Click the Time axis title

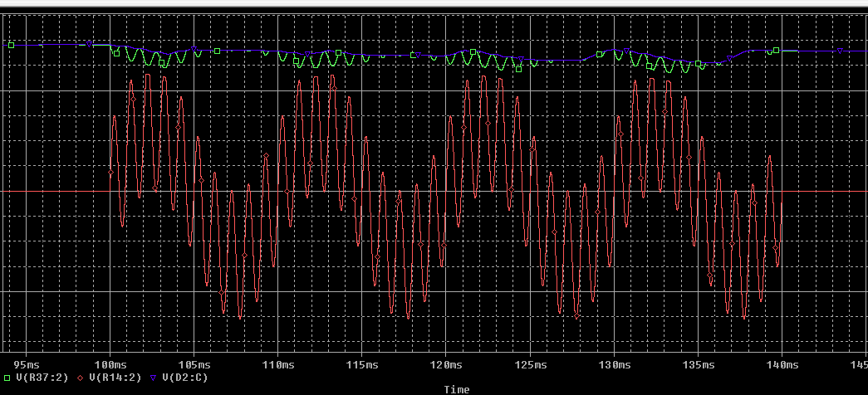(457, 390)
